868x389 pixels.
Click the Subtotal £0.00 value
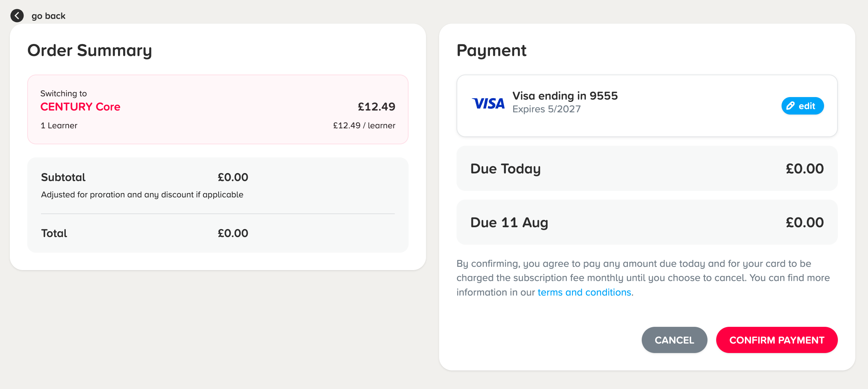point(233,177)
